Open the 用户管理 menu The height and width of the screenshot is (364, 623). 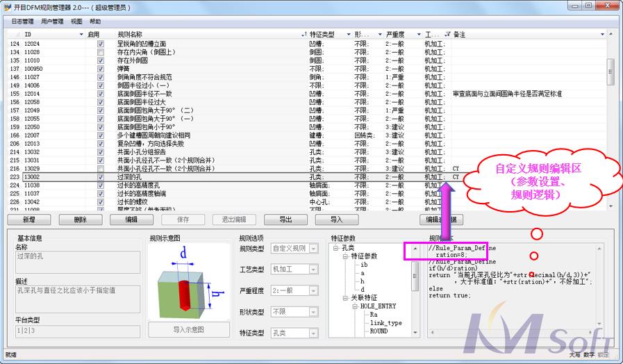52,22
